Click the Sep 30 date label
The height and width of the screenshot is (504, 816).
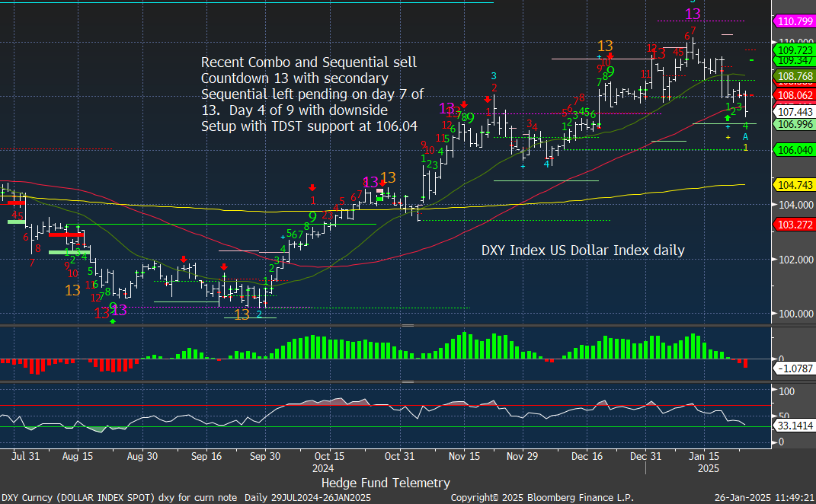[265, 456]
